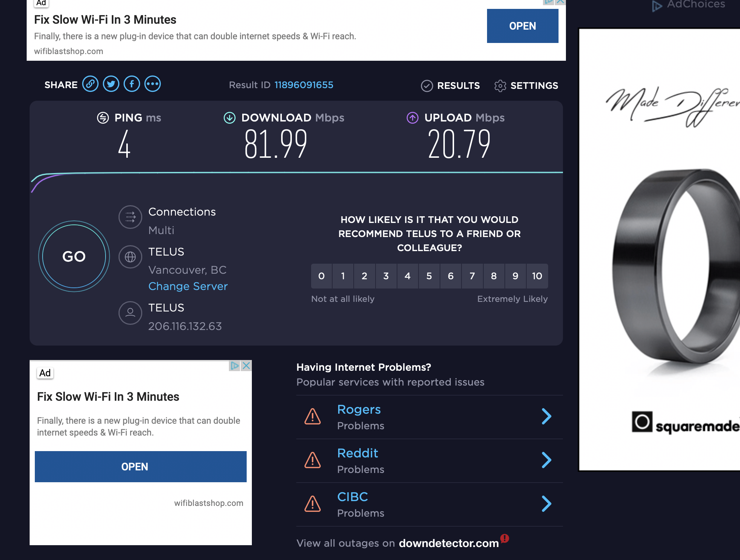Click the Connections multi icon

tap(130, 217)
